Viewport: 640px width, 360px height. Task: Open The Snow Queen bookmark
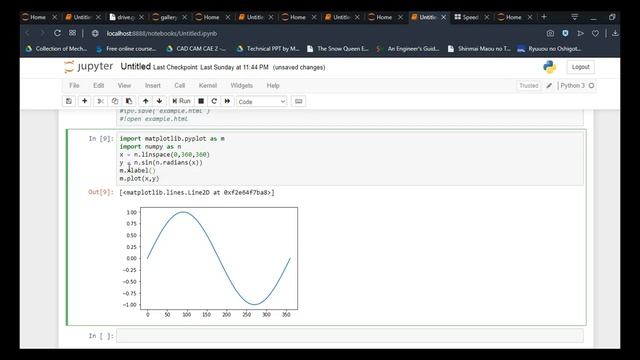pyautogui.click(x=338, y=49)
